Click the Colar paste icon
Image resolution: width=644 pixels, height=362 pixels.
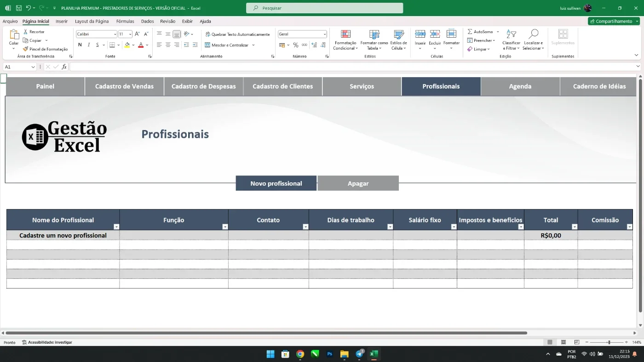point(14,35)
